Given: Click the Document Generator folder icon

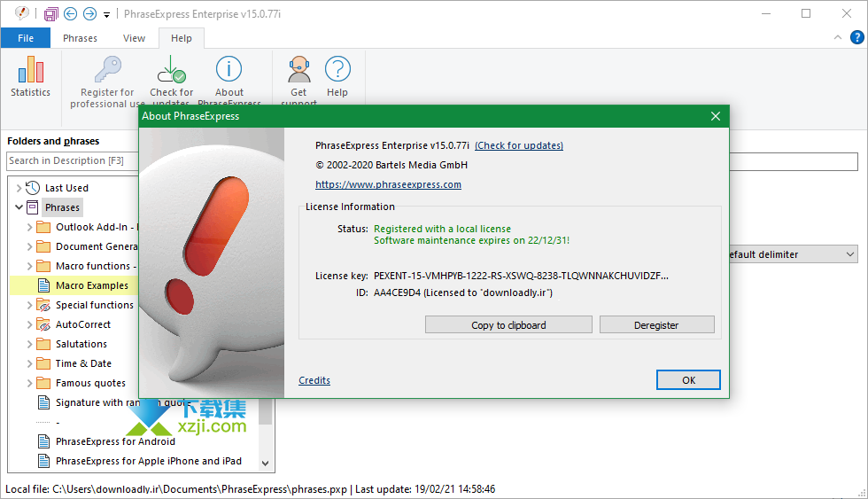Looking at the screenshot, I should coord(43,246).
